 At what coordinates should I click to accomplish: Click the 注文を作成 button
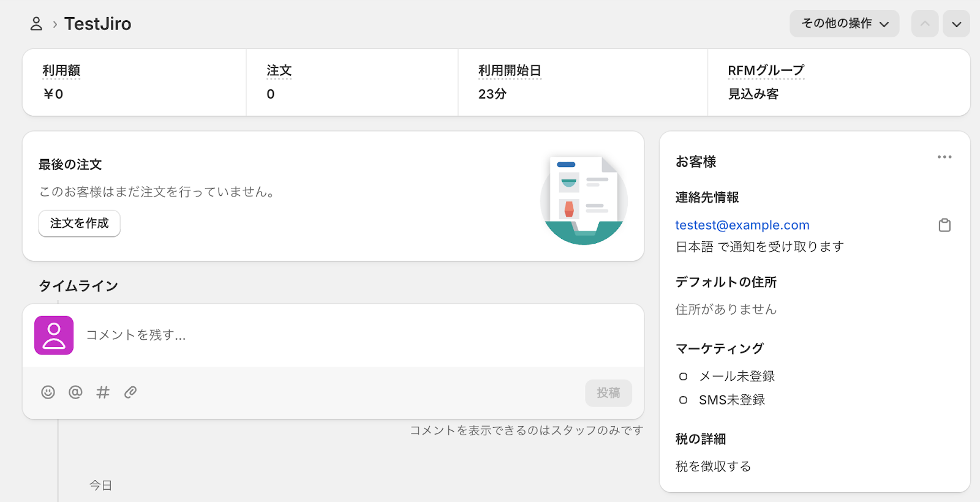pos(80,223)
